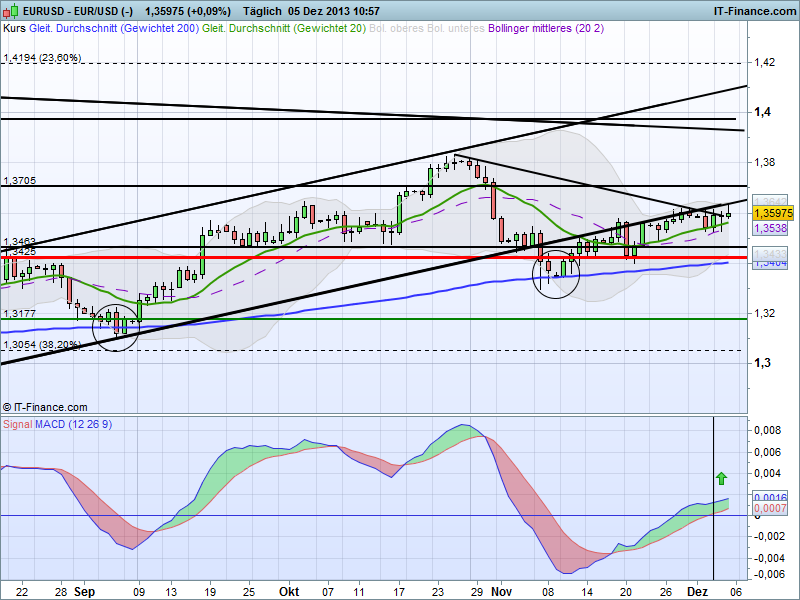
Task: Click -0,002 on the MACD axis
Action: [769, 536]
